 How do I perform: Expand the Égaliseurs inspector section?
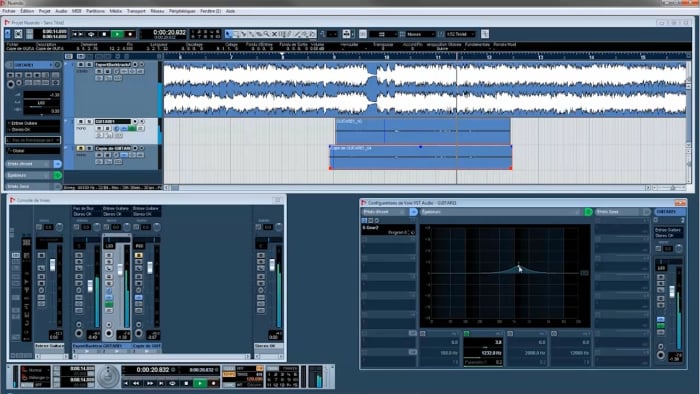click(28, 175)
